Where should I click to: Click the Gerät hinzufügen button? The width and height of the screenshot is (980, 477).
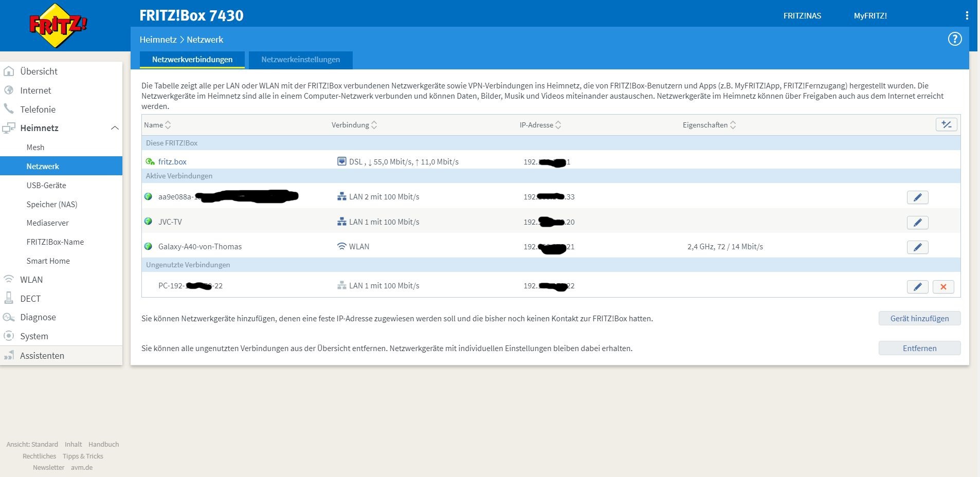tap(919, 318)
